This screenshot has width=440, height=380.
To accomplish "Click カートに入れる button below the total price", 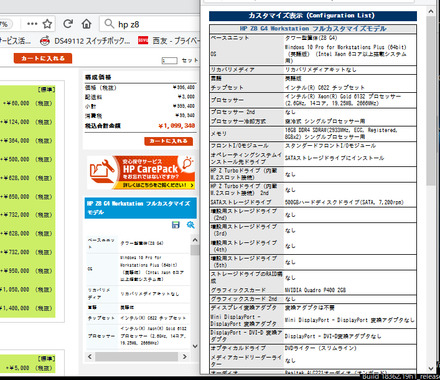I will pyautogui.click(x=168, y=141).
